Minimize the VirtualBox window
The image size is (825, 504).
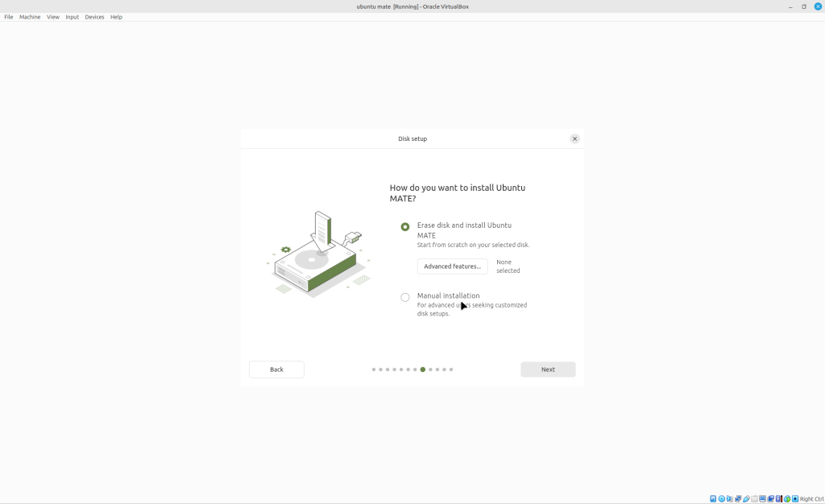[790, 6]
